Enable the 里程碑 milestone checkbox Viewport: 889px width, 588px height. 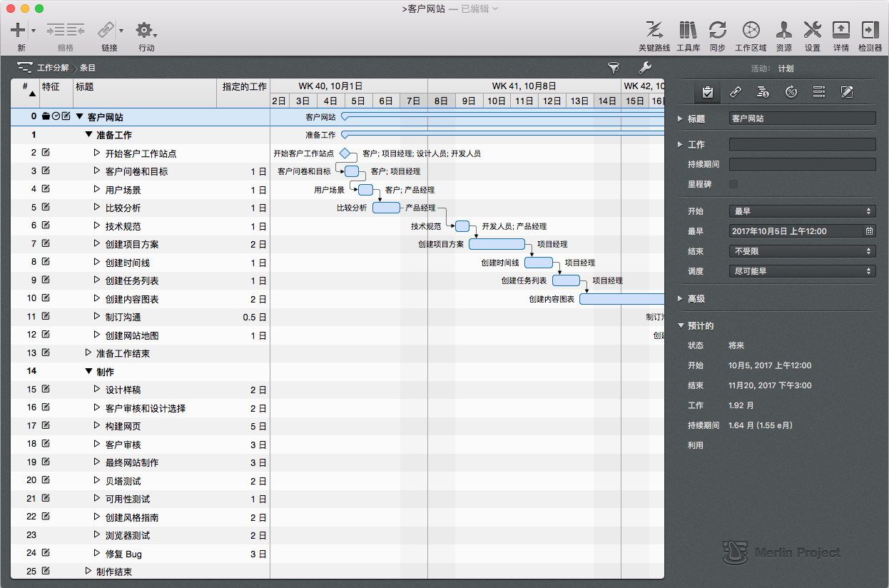[x=733, y=184]
